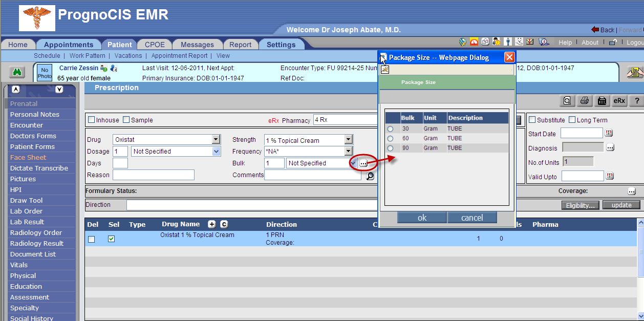
Task: Switch to the Report tab
Action: [240, 45]
